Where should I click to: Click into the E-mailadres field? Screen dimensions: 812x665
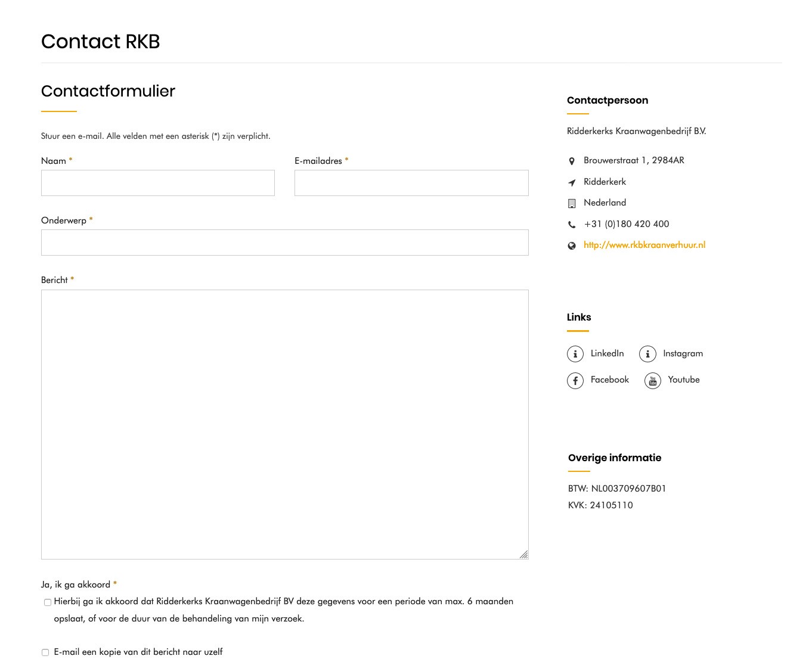click(411, 183)
